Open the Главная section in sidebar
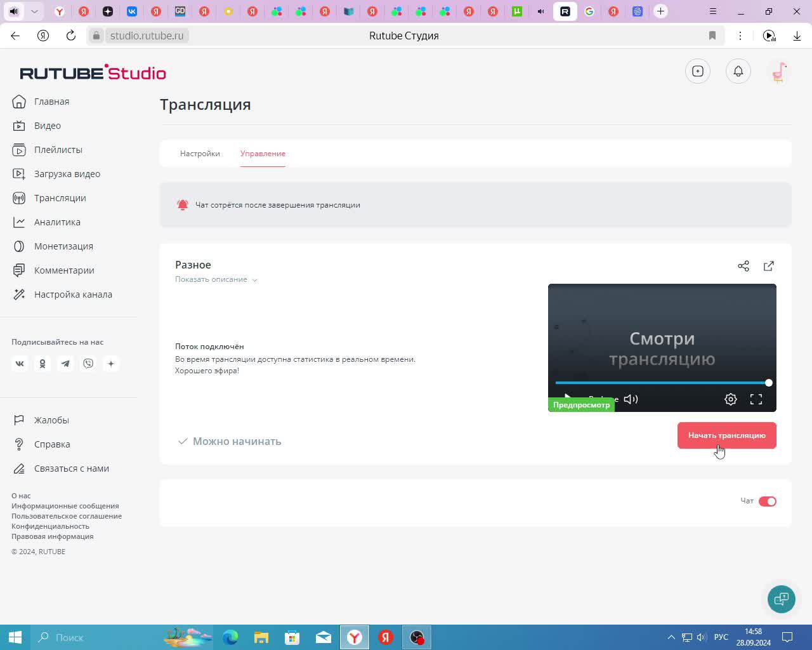Viewport: 812px width, 650px height. (x=41, y=102)
